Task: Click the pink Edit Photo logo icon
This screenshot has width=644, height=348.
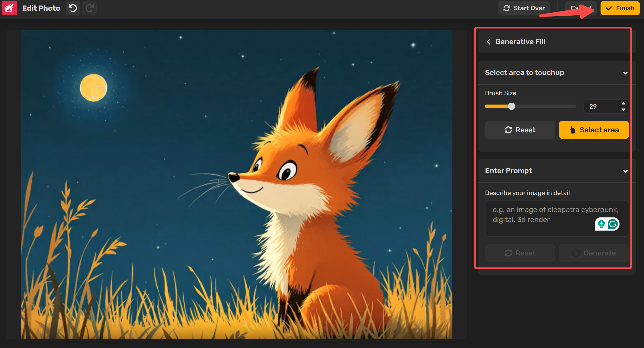Action: (x=10, y=8)
